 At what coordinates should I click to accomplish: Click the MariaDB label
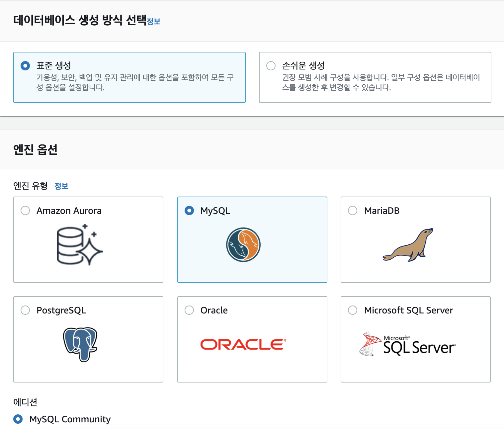pos(382,211)
